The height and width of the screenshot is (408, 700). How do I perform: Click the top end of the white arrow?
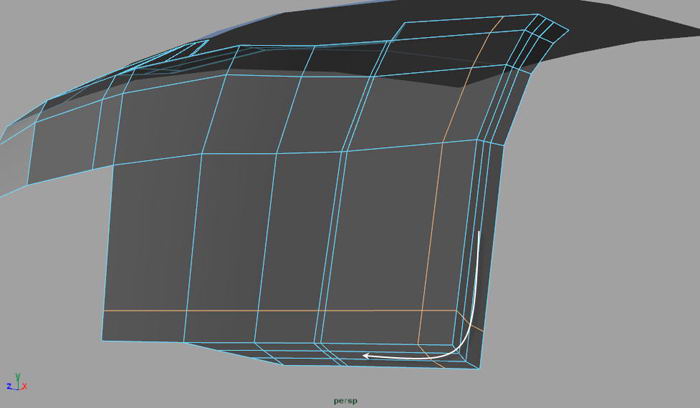(x=479, y=234)
